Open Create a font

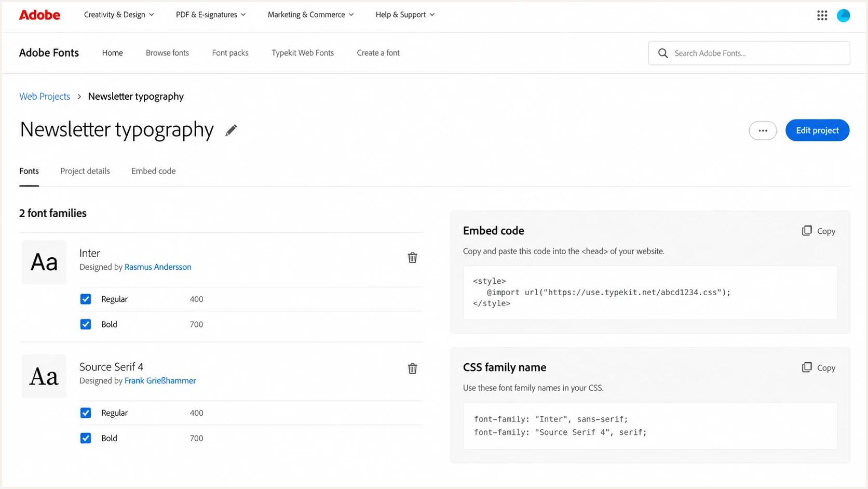point(378,53)
